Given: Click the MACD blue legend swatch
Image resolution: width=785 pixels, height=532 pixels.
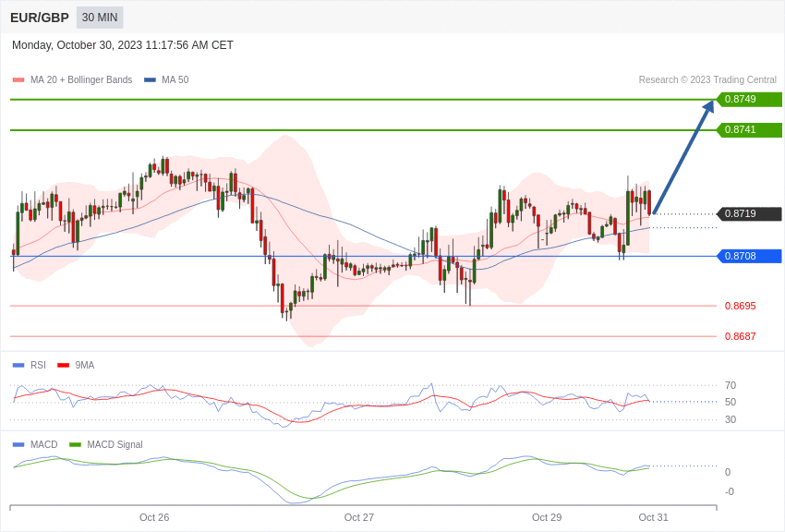Looking at the screenshot, I should 18,444.
